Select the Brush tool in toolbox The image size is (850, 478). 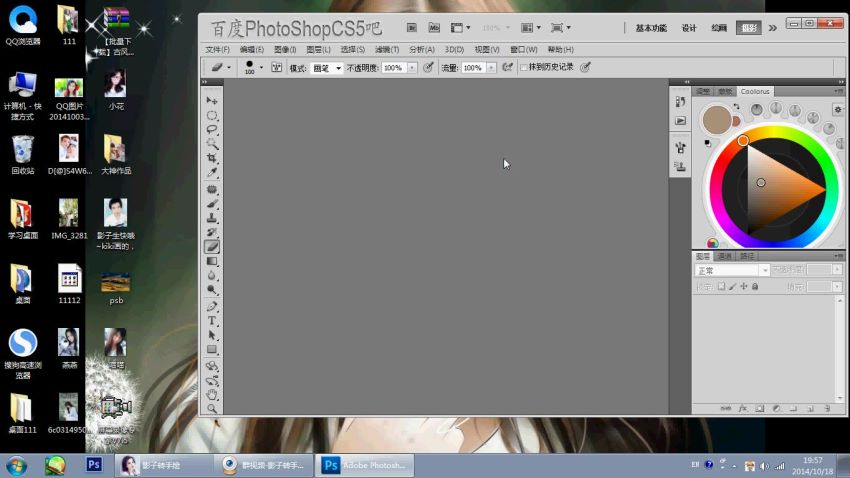pyautogui.click(x=212, y=204)
